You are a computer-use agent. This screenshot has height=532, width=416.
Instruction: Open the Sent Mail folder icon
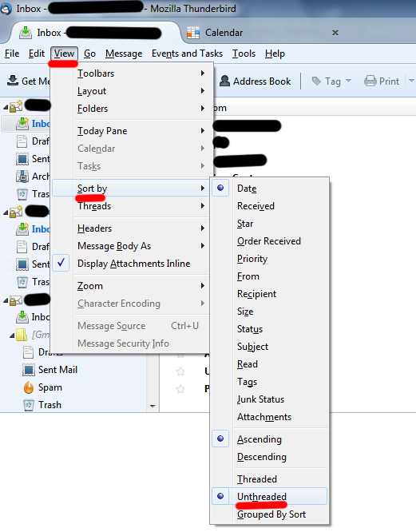(29, 370)
